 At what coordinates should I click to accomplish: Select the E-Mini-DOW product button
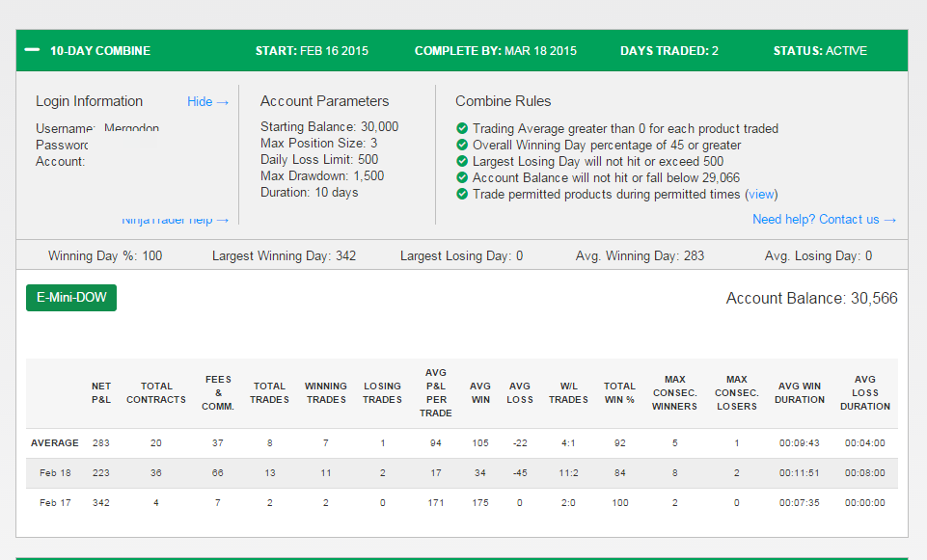pyautogui.click(x=71, y=298)
